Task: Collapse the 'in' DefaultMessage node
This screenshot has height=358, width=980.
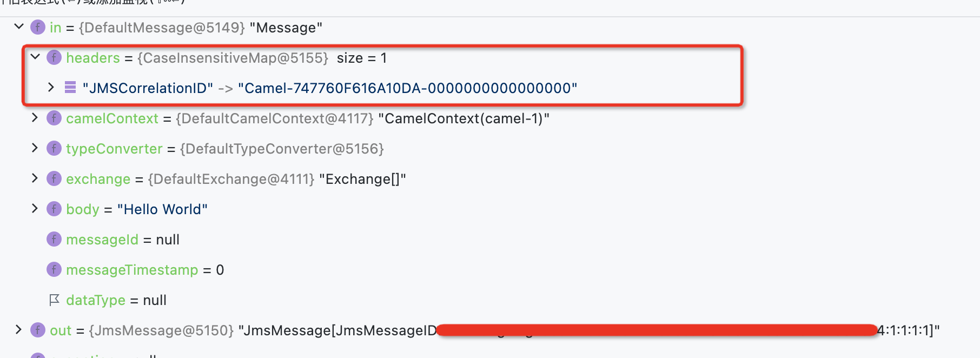Action: coord(19,26)
